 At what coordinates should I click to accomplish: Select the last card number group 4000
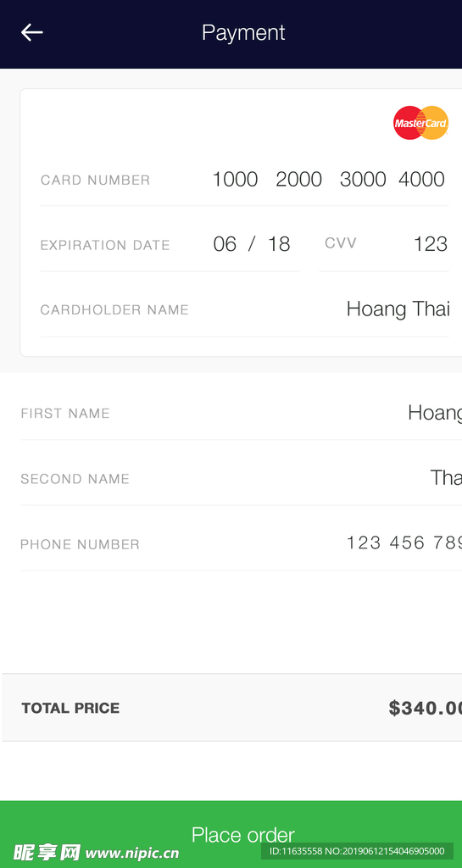point(421,180)
